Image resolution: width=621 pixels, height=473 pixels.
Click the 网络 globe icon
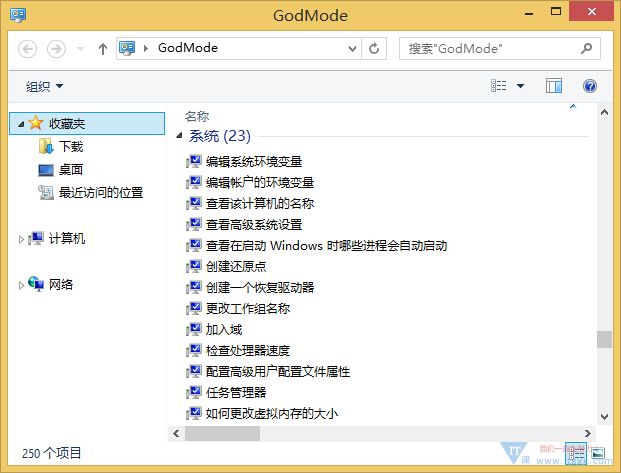[36, 284]
